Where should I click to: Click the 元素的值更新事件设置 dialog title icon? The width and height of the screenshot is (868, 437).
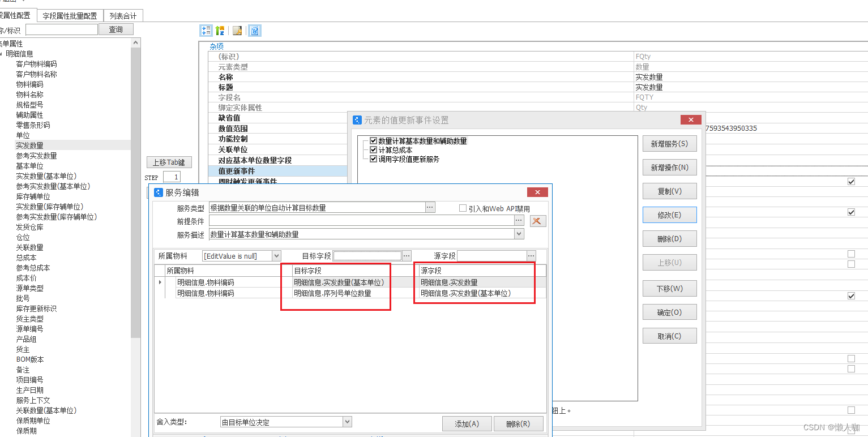357,120
